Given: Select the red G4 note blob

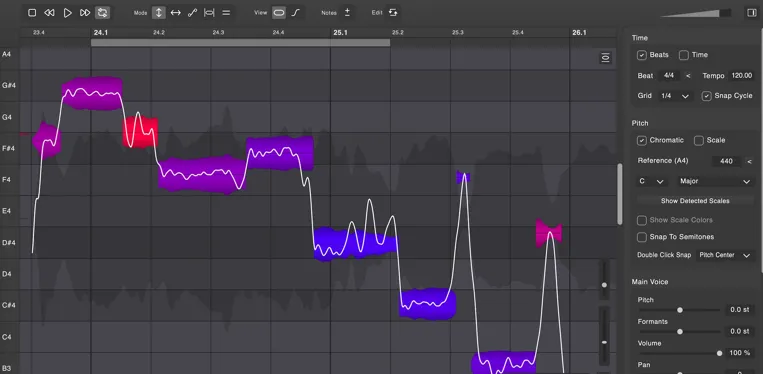Looking at the screenshot, I should (141, 132).
